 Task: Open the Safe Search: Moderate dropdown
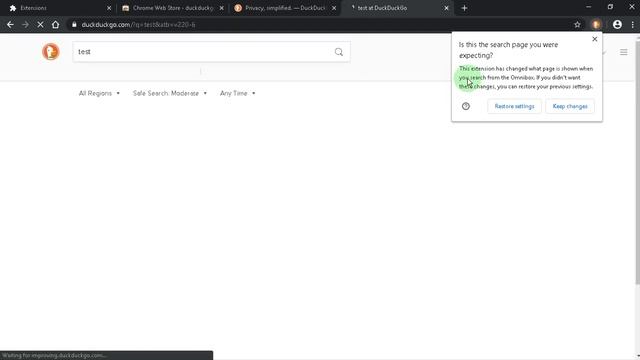tap(170, 93)
